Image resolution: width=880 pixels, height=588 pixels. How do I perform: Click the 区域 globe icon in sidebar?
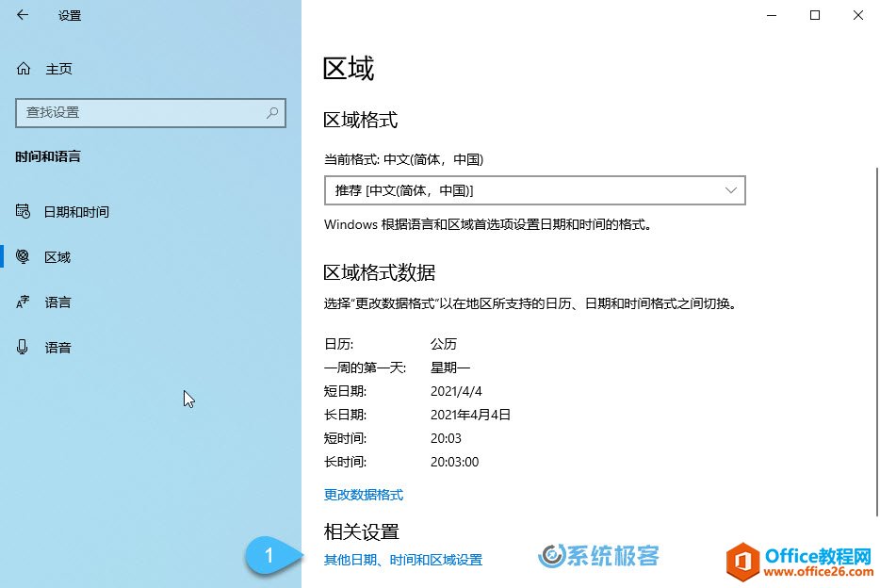pos(24,257)
